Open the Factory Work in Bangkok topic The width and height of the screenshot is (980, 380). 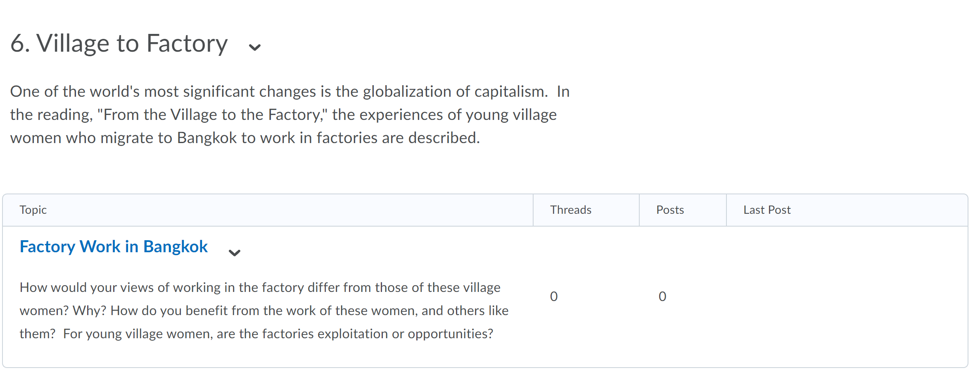(114, 246)
